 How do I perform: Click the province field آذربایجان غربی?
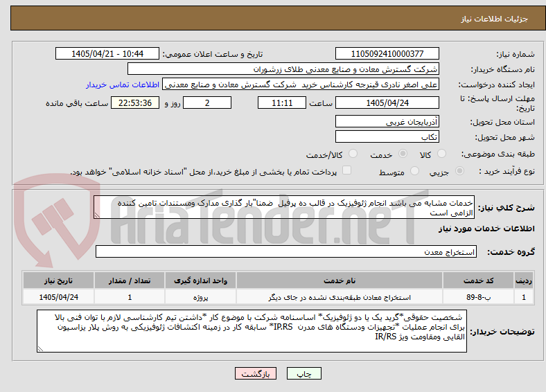tap(387, 121)
